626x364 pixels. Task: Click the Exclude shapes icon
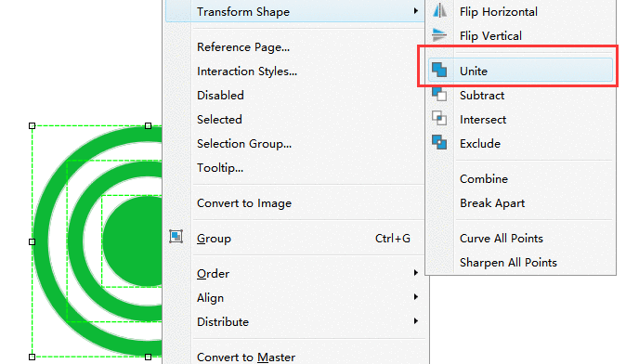pyautogui.click(x=439, y=142)
